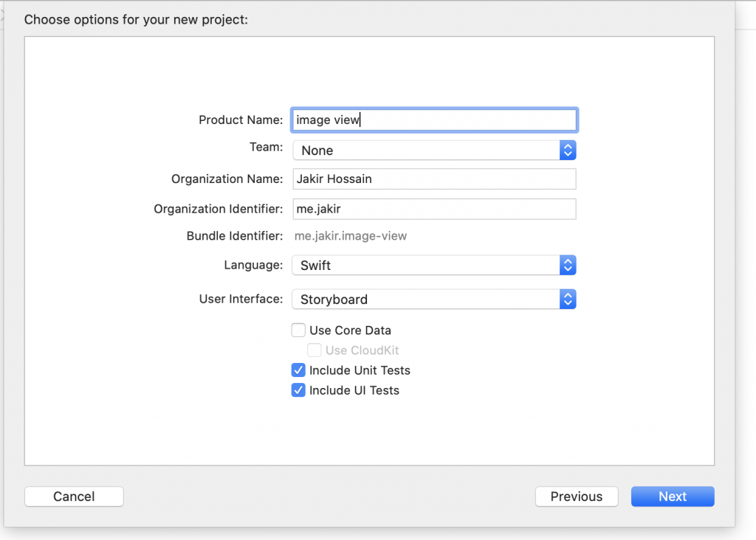This screenshot has width=756, height=540.
Task: Click the me.jakir.image-view bundle identifier text
Action: [x=351, y=236]
